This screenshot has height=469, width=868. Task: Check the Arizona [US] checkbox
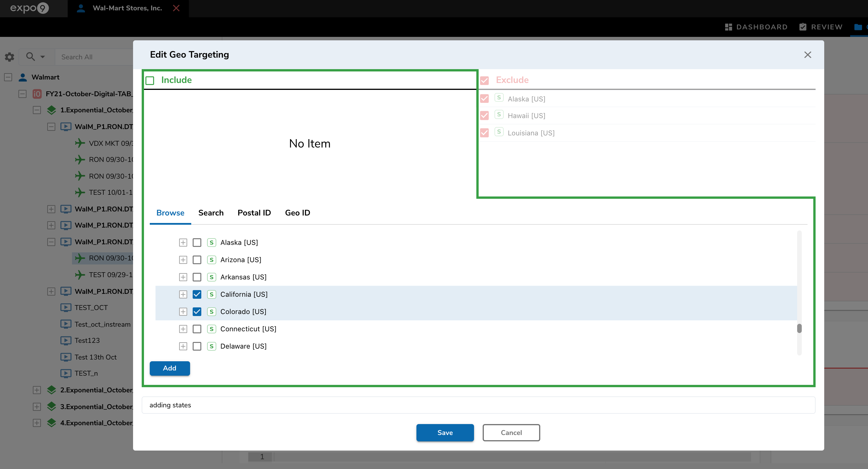(197, 260)
